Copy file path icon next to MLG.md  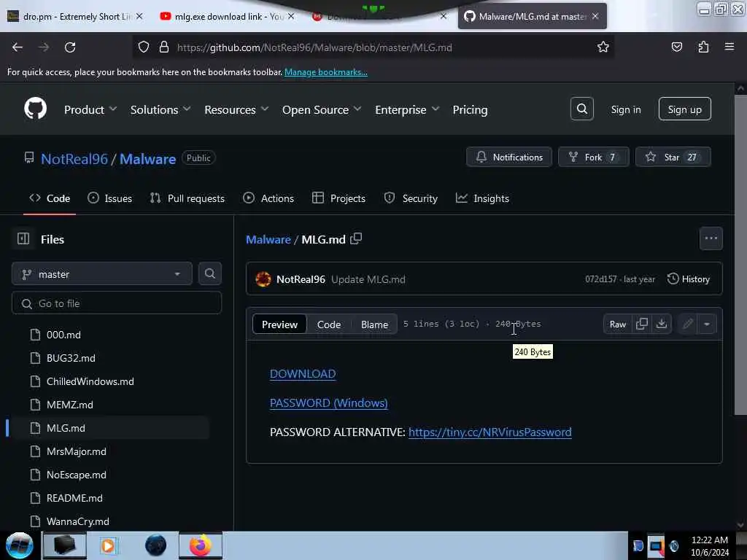tap(356, 238)
